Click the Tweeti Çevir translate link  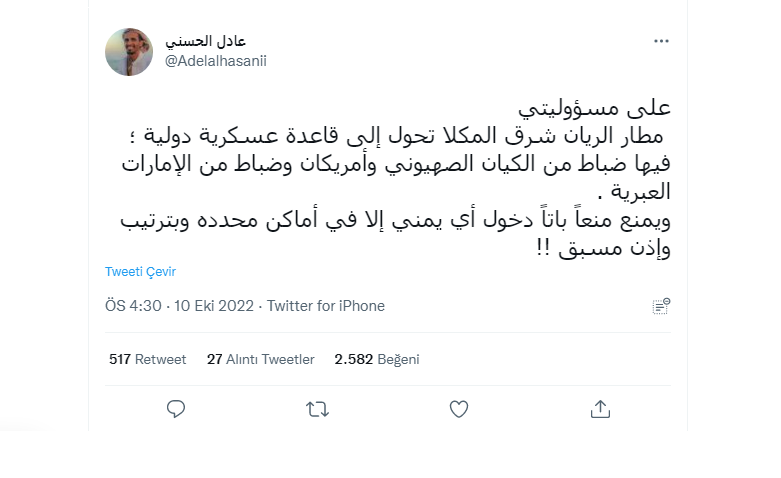140,272
